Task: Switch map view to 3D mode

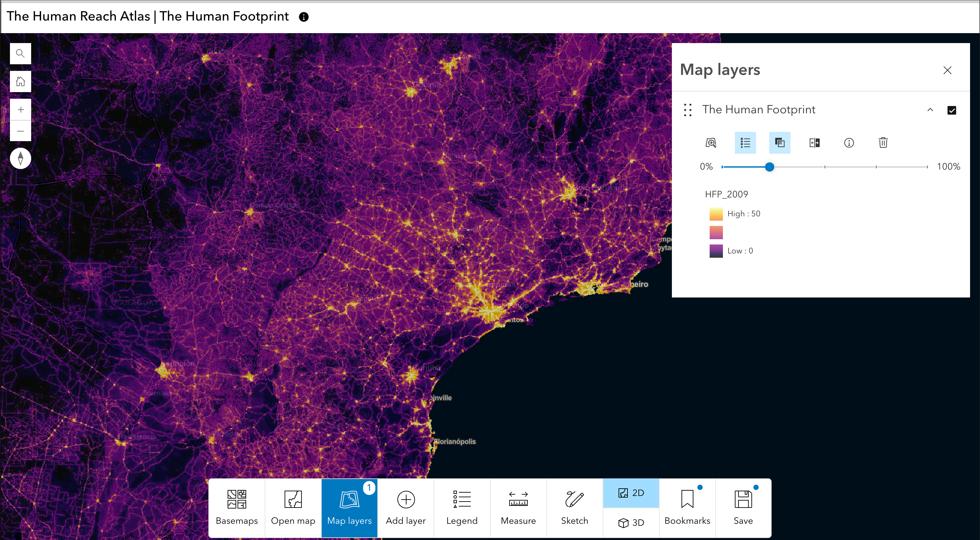Action: tap(631, 523)
